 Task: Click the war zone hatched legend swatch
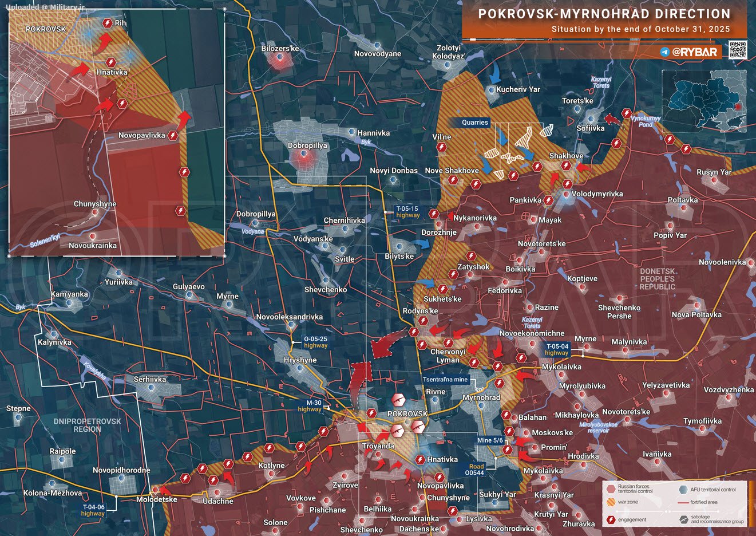pos(611,502)
